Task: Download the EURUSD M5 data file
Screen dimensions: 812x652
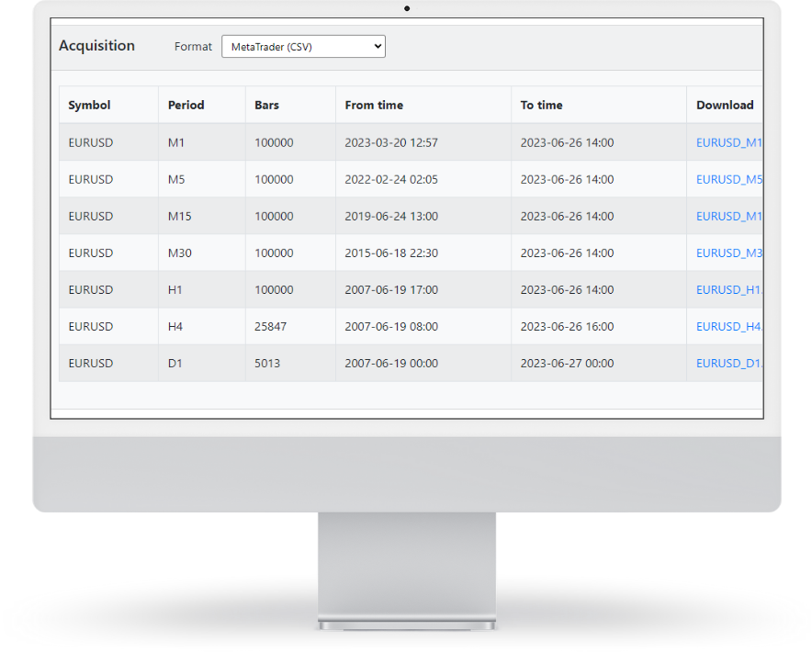Action: (x=729, y=179)
